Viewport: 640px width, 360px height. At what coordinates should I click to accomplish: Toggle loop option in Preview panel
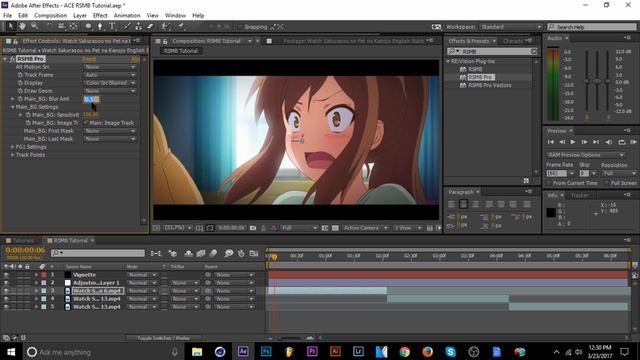pos(622,142)
